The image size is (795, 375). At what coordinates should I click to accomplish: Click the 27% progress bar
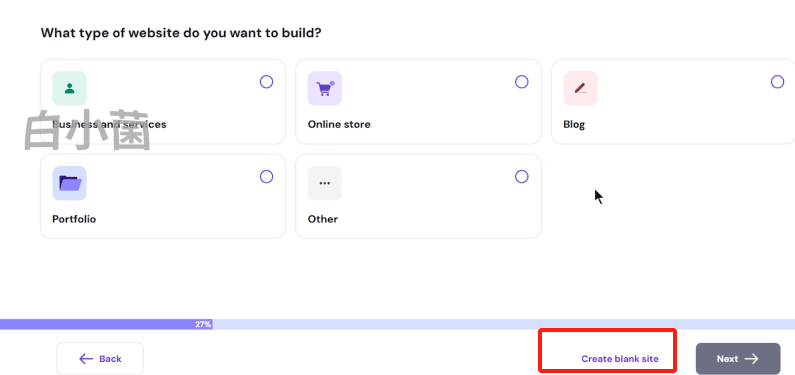[398, 324]
